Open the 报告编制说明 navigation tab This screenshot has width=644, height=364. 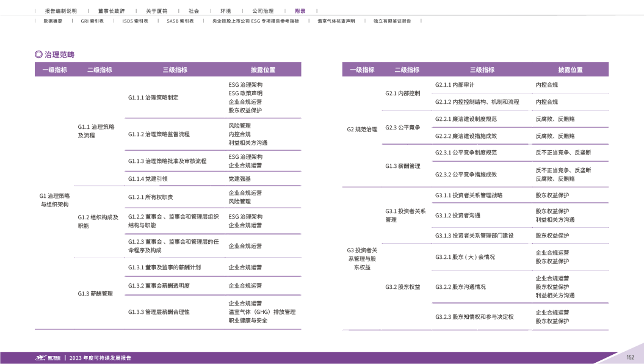pos(61,11)
